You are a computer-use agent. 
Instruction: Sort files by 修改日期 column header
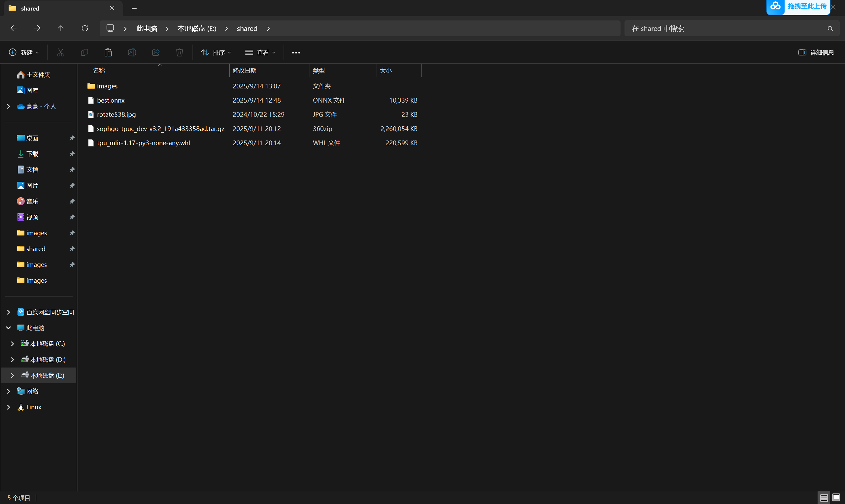point(245,70)
